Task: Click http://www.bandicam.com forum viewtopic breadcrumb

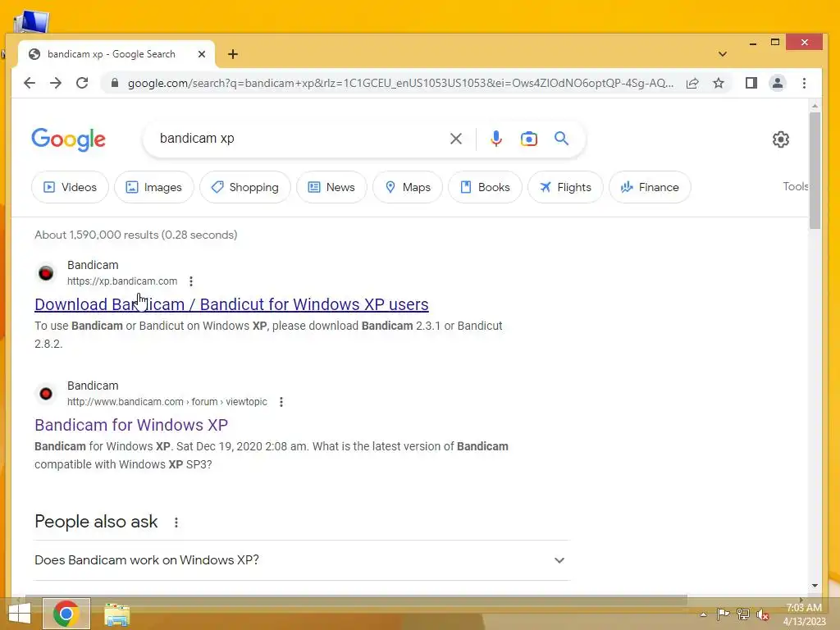Action: click(x=167, y=402)
